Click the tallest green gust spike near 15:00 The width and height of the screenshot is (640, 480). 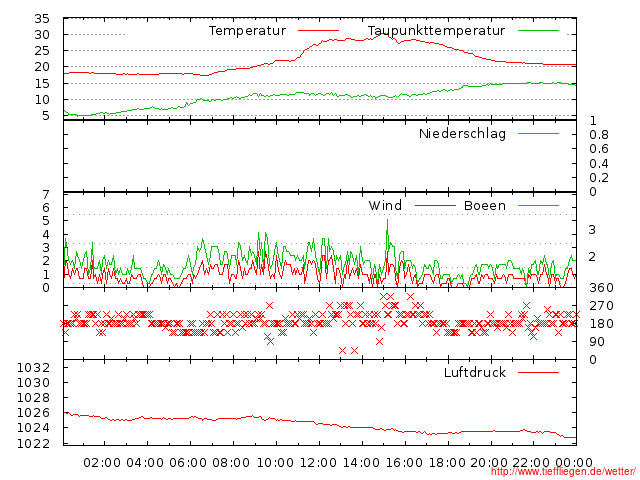(387, 221)
